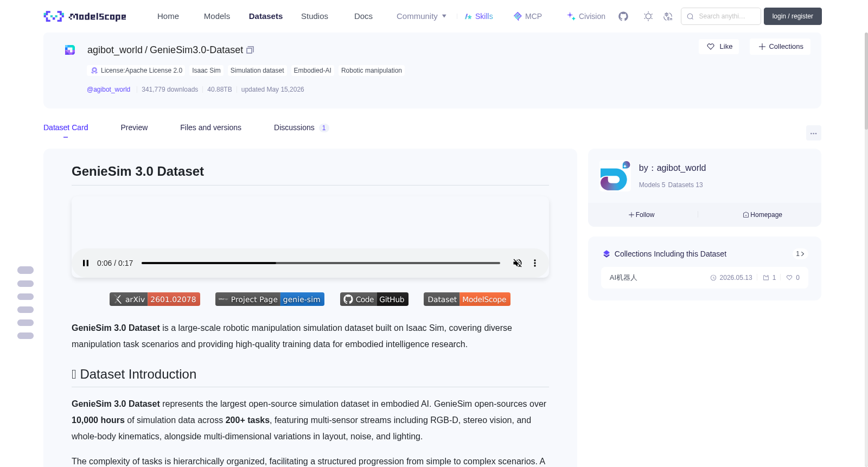The width and height of the screenshot is (868, 467).
Task: Click the 'Models 5' count text
Action: (652, 185)
